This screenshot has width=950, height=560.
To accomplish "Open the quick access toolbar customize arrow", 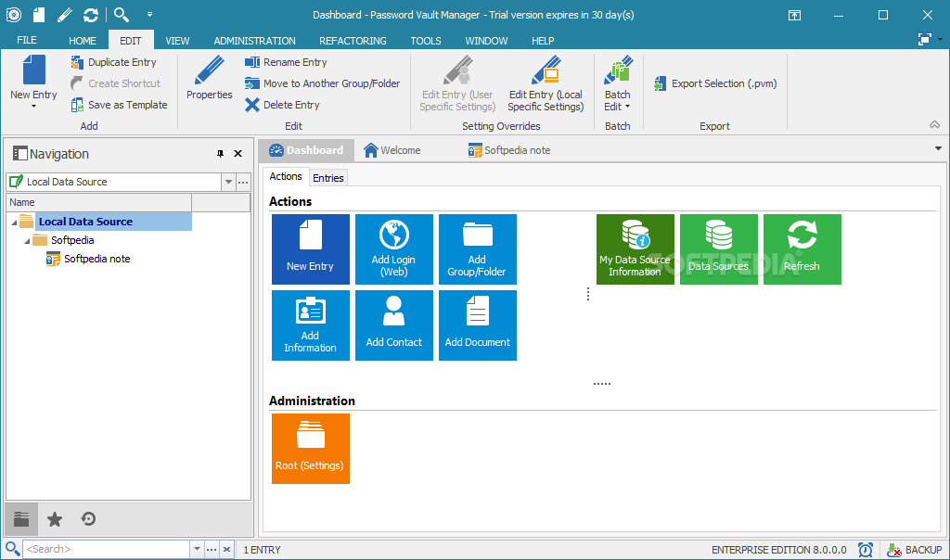I will (149, 15).
